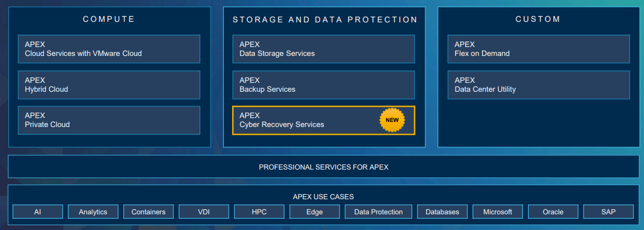The width and height of the screenshot is (644, 230).
Task: Open APEX Cloud Services with VMware Cloud
Action: coord(109,49)
